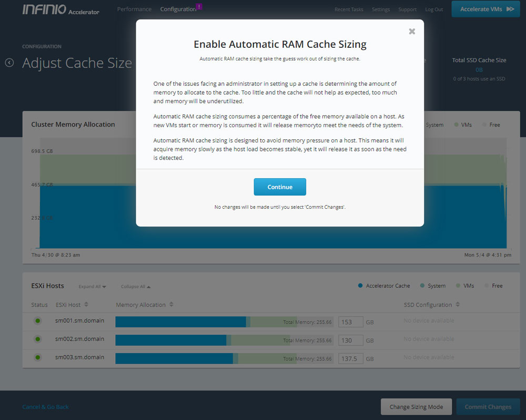Toggle System legend dot in ESXi Hosts
This screenshot has width=526, height=420.
[x=423, y=286]
